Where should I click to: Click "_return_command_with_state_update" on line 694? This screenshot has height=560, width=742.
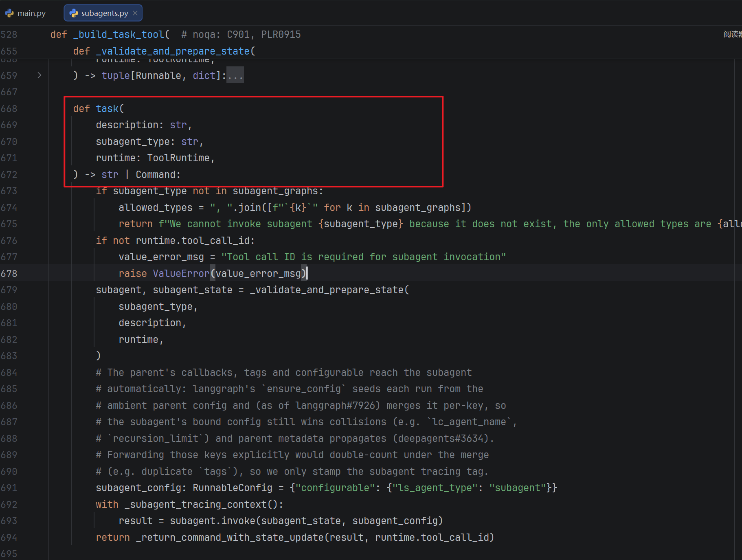230,538
